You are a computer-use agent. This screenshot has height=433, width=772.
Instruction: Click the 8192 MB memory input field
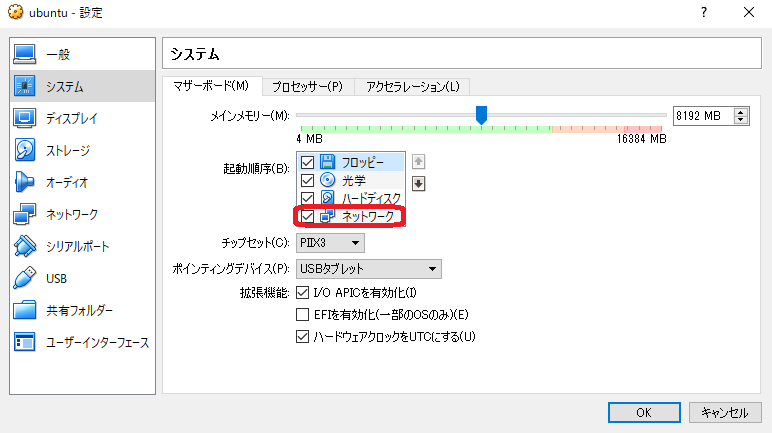click(703, 116)
